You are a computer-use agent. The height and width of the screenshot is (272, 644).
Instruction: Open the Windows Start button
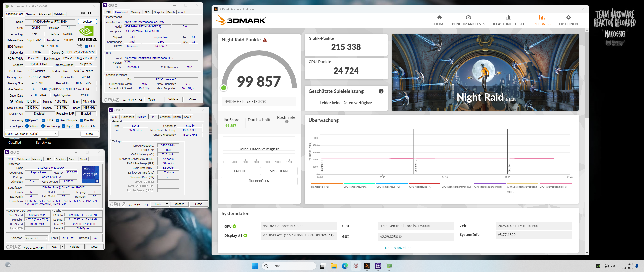click(255, 266)
